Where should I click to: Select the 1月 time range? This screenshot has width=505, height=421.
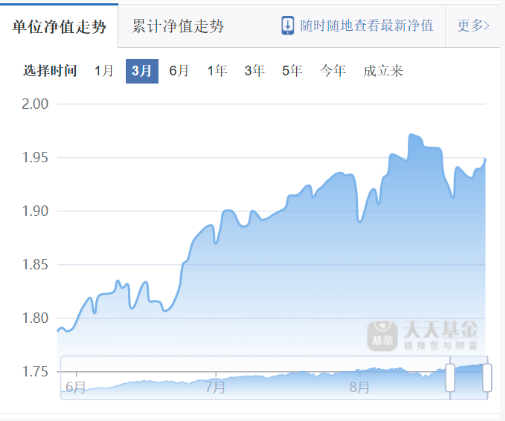coord(104,71)
